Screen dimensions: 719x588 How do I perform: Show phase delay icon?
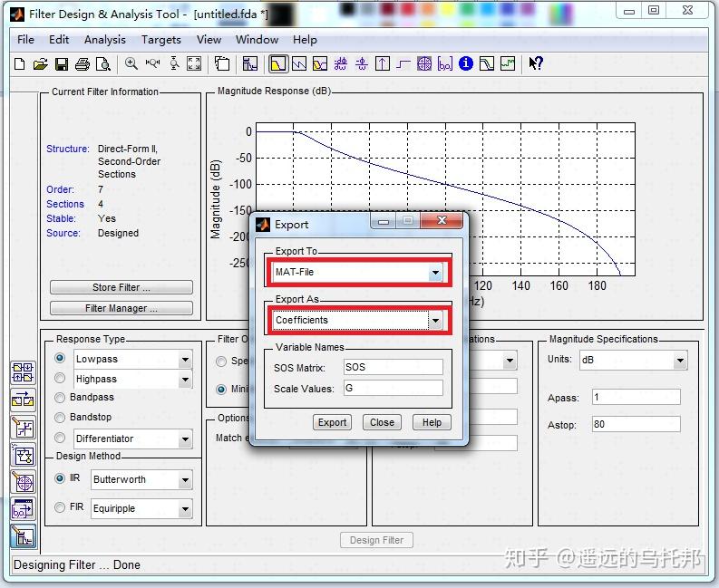(362, 63)
